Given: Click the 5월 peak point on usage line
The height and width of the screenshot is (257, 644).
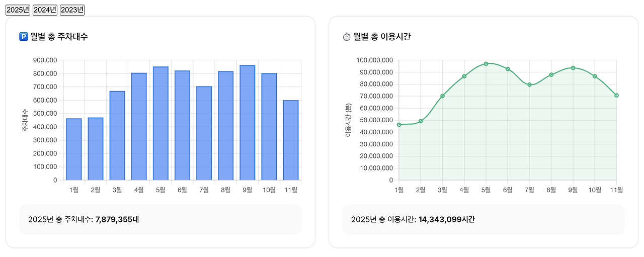Looking at the screenshot, I should 486,64.
